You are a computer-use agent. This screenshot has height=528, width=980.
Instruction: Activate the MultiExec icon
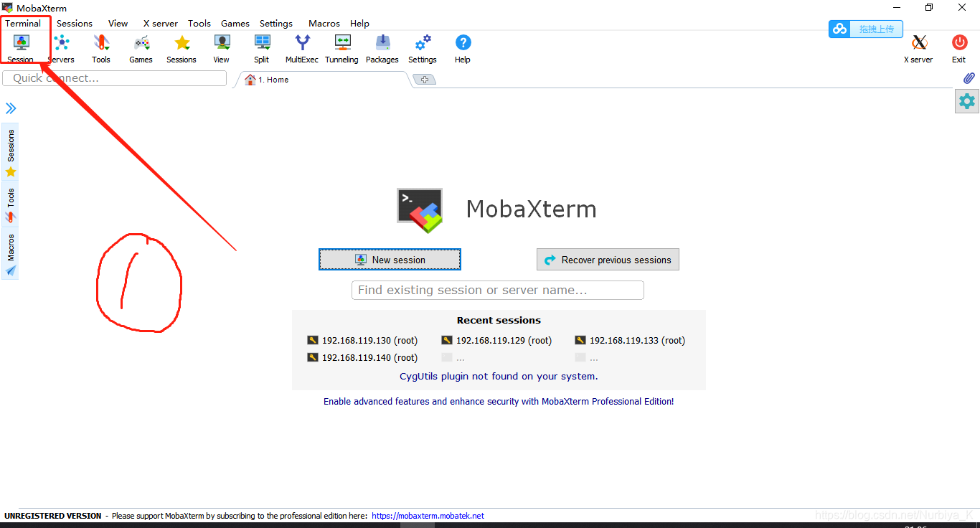coord(302,48)
